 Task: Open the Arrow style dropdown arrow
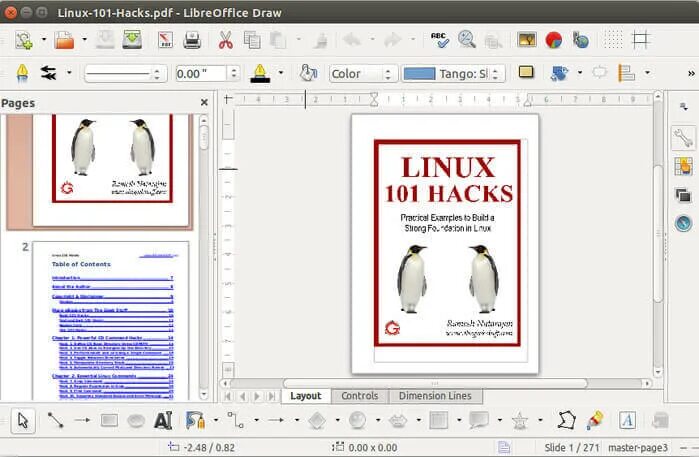click(69, 73)
